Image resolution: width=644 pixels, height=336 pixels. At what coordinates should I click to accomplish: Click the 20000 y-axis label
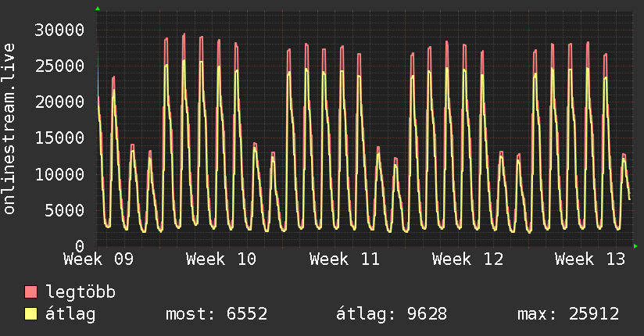[59, 102]
